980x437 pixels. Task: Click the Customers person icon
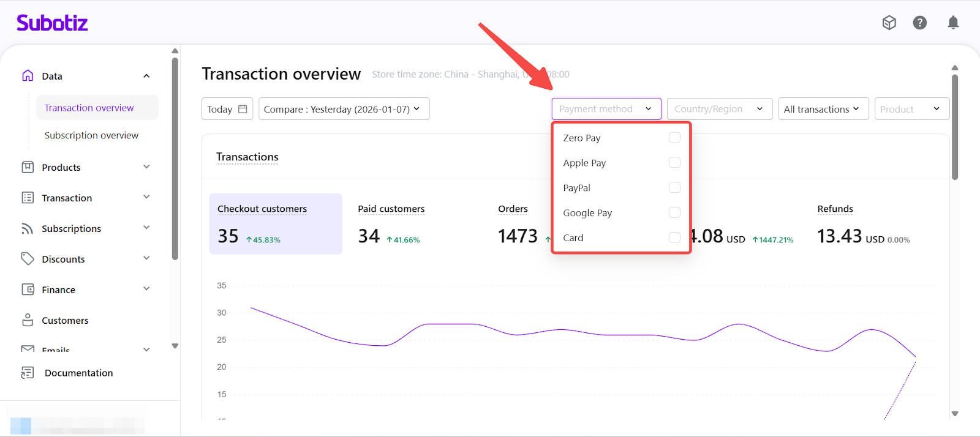[28, 320]
